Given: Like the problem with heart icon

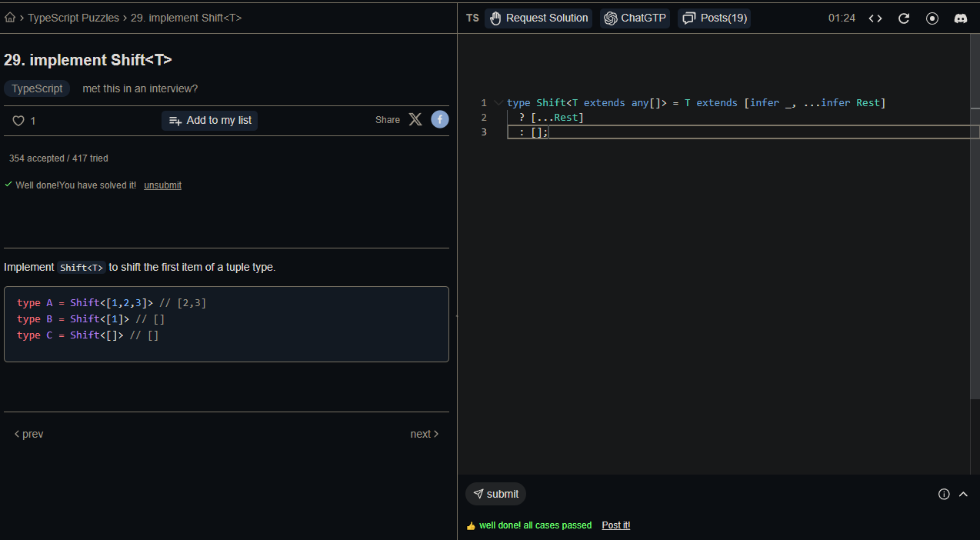Looking at the screenshot, I should click(19, 121).
